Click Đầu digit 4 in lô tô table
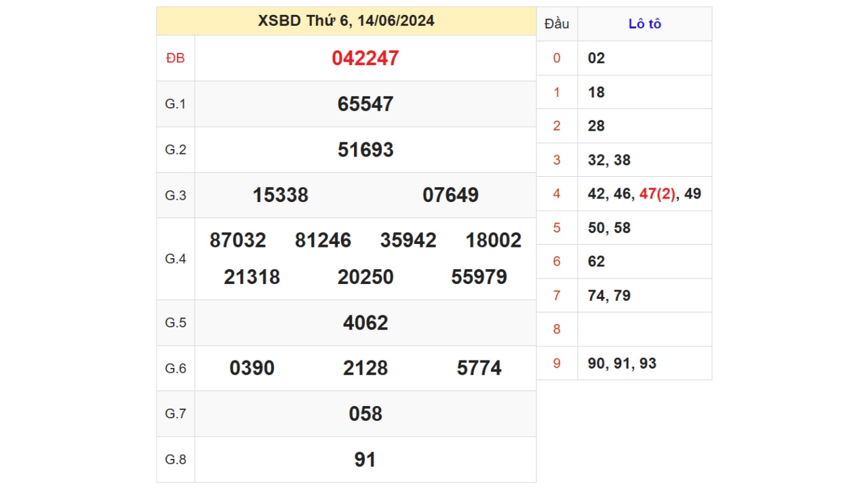 click(557, 194)
